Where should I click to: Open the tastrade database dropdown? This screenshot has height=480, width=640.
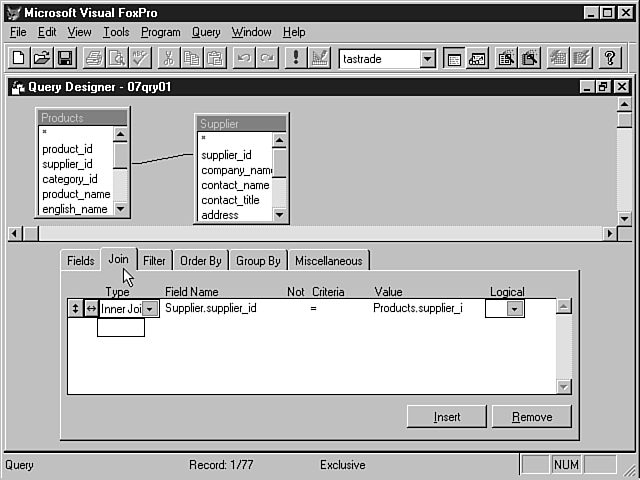pyautogui.click(x=427, y=59)
